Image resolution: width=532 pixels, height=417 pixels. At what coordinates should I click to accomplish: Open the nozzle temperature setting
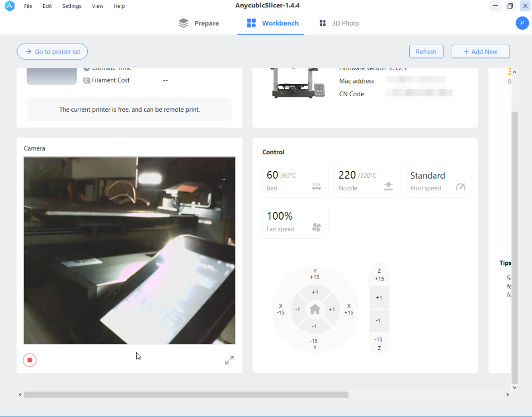(x=367, y=180)
